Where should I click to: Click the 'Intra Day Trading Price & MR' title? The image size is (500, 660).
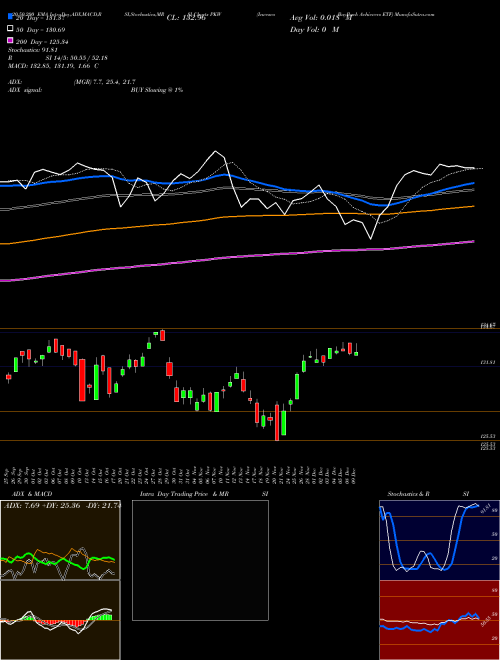click(184, 494)
